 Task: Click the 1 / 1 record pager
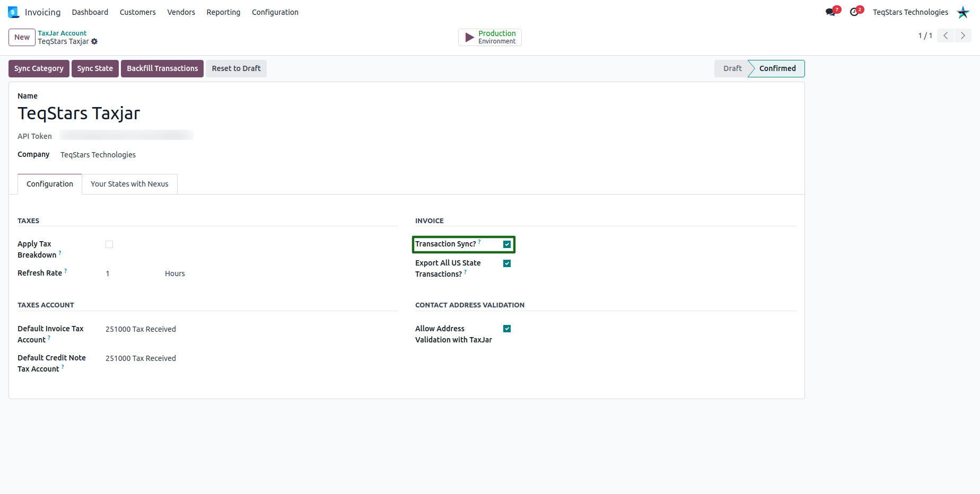(x=925, y=36)
